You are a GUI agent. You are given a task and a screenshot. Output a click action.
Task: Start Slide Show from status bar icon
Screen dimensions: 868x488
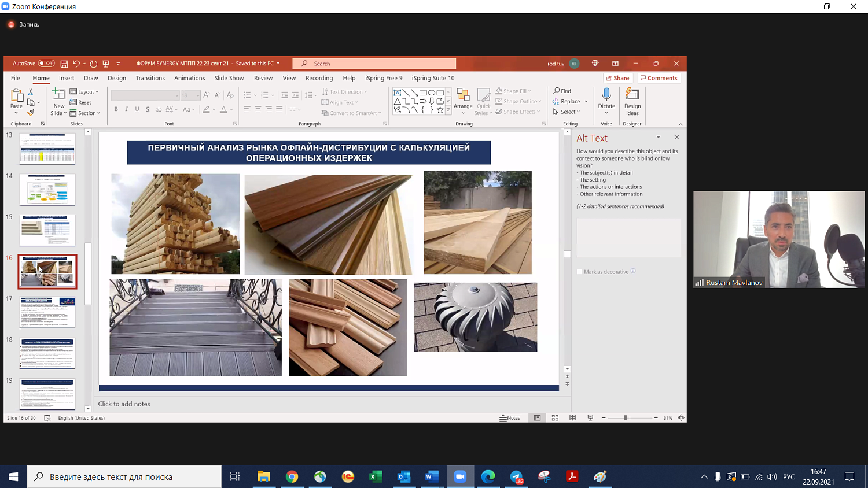click(590, 418)
